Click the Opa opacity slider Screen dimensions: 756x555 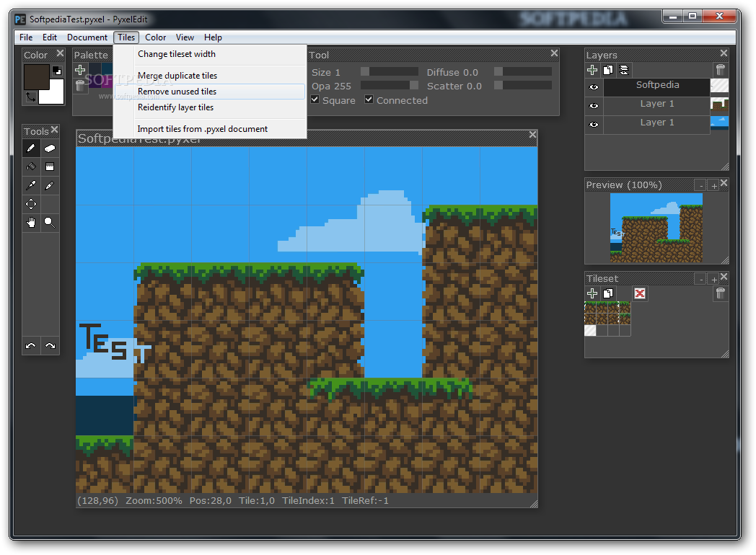click(x=390, y=85)
